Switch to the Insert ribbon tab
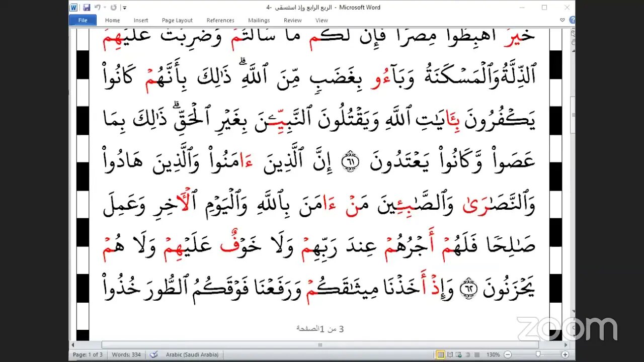The image size is (644, 362). point(141,20)
